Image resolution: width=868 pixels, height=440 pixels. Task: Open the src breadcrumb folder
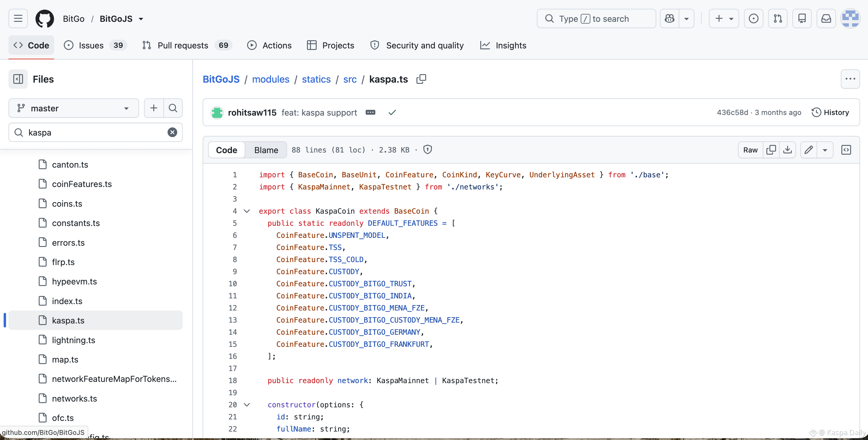pos(350,79)
